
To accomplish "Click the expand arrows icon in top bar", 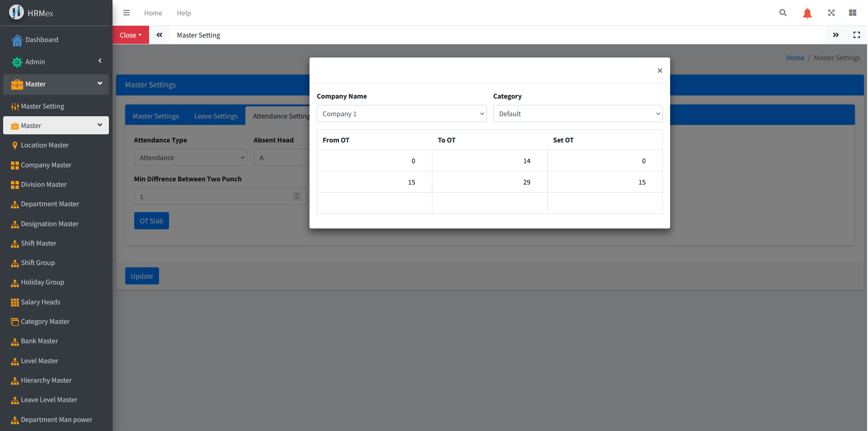I will (x=831, y=13).
